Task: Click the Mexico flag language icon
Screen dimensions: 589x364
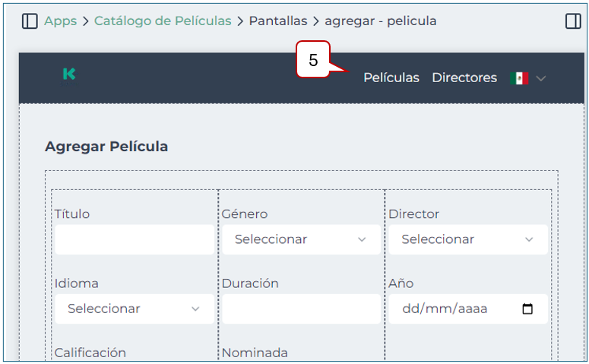Action: 520,78
